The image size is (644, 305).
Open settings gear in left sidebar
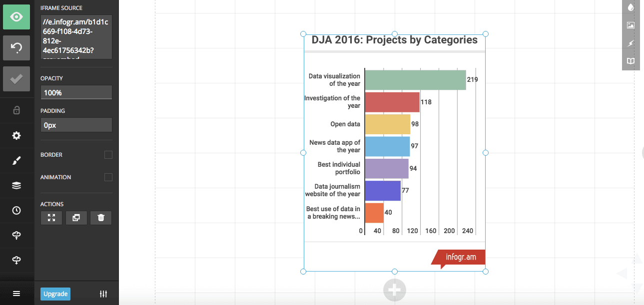[16, 136]
